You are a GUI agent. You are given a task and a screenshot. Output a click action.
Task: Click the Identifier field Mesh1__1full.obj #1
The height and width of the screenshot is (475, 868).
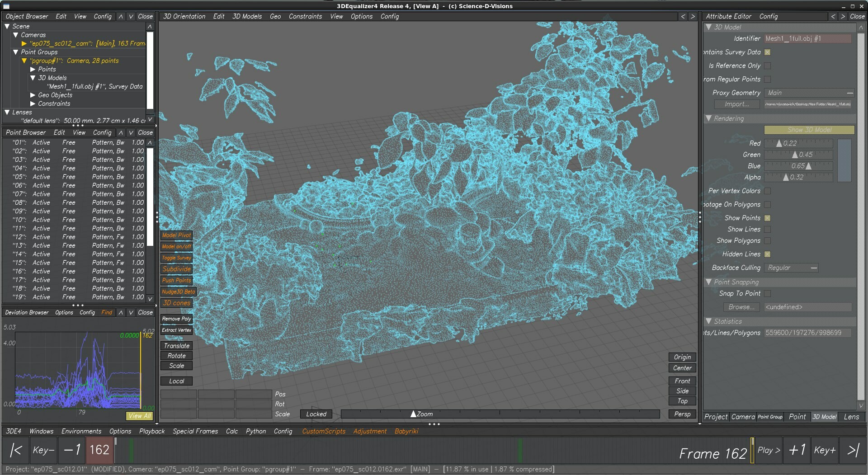point(808,39)
